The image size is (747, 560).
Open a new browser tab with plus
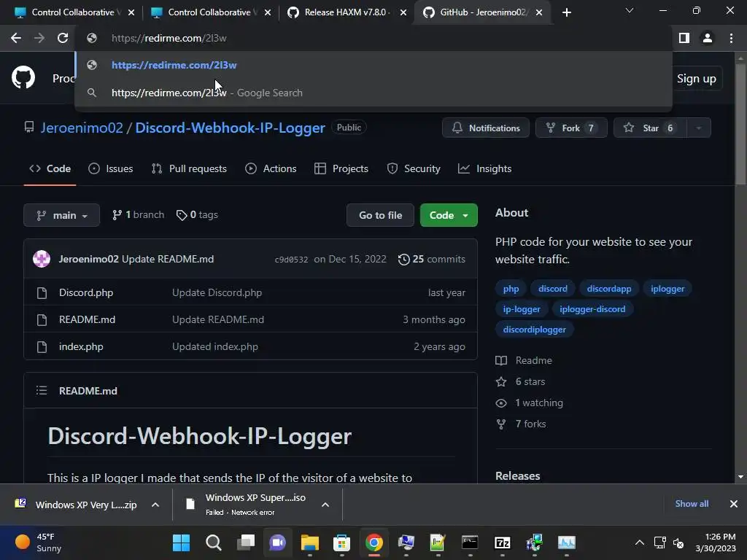[x=566, y=12]
